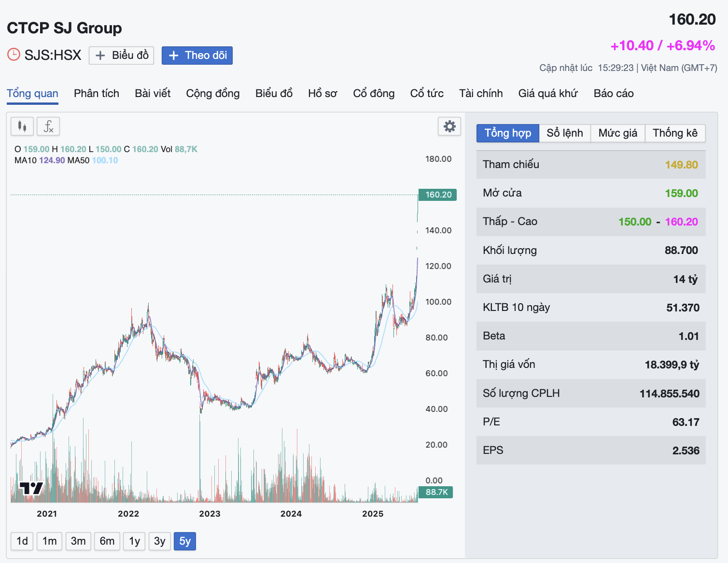Screen dimensions: 728x563
Task: Click the 2021 label on time axis
Action: click(x=47, y=514)
